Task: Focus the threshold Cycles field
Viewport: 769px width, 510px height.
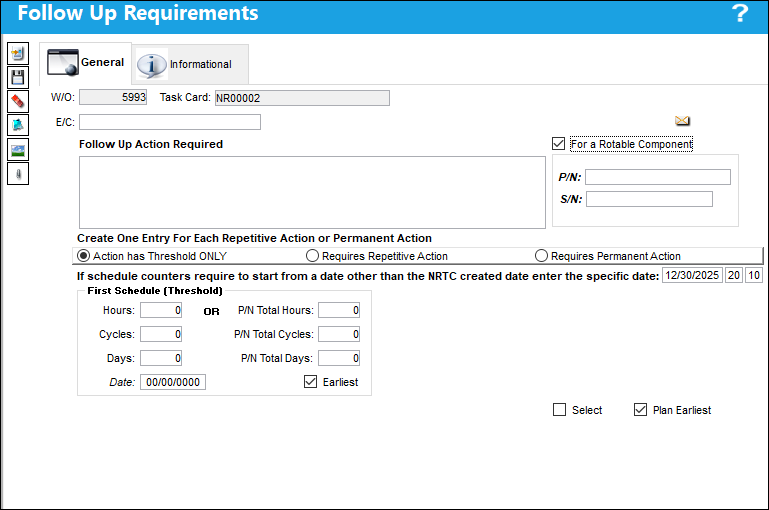Action: click(161, 334)
